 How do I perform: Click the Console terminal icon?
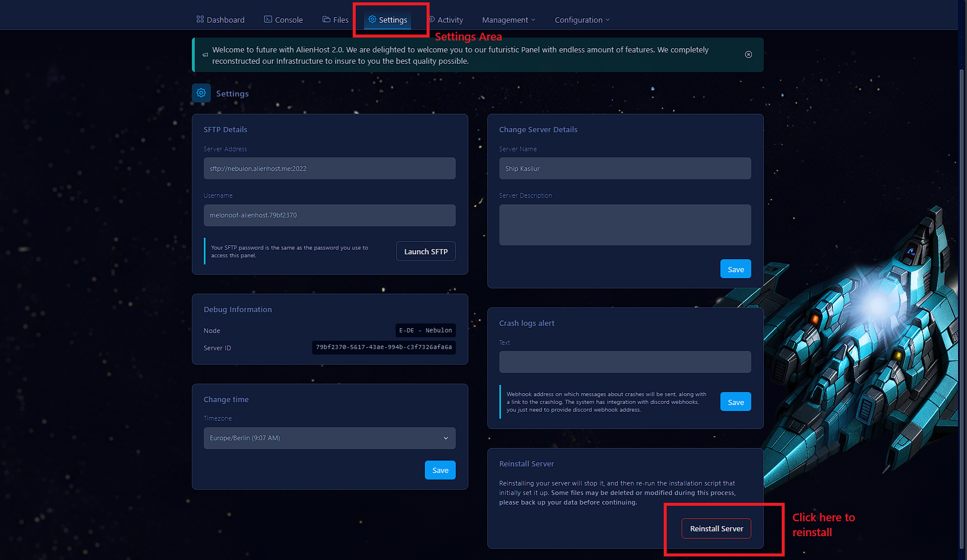268,19
